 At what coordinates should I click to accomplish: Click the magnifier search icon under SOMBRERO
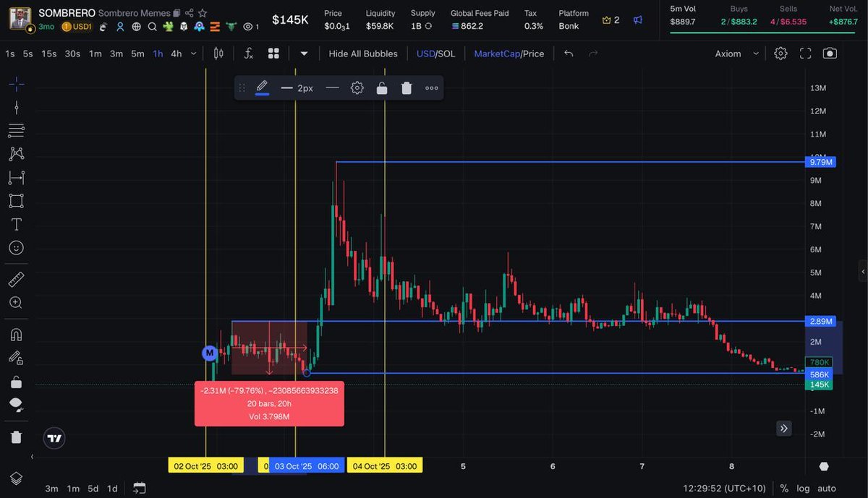(x=153, y=27)
